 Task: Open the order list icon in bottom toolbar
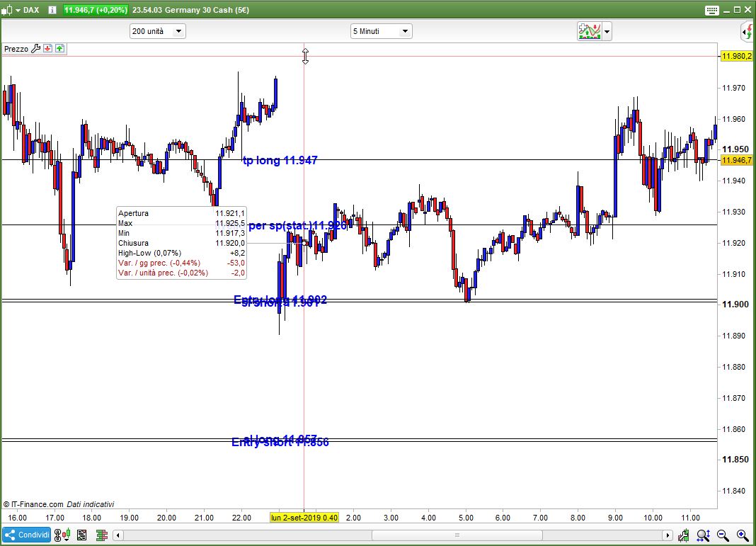coord(82,535)
